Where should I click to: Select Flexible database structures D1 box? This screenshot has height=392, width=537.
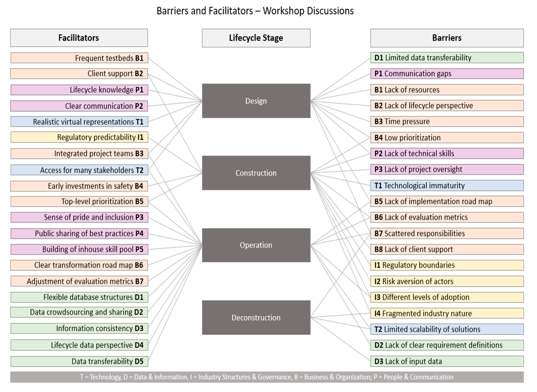[x=79, y=297]
